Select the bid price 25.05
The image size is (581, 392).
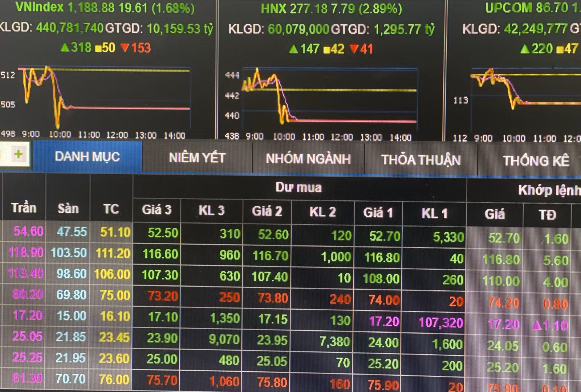[x=272, y=361]
